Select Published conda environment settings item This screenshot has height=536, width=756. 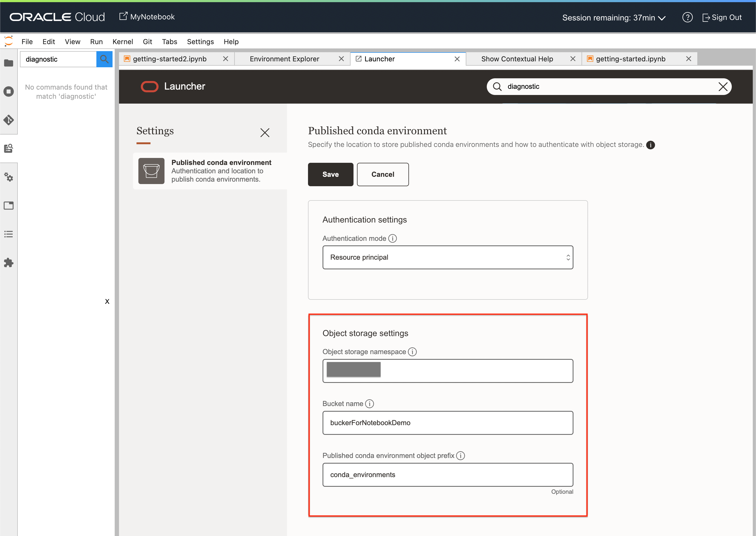210,171
